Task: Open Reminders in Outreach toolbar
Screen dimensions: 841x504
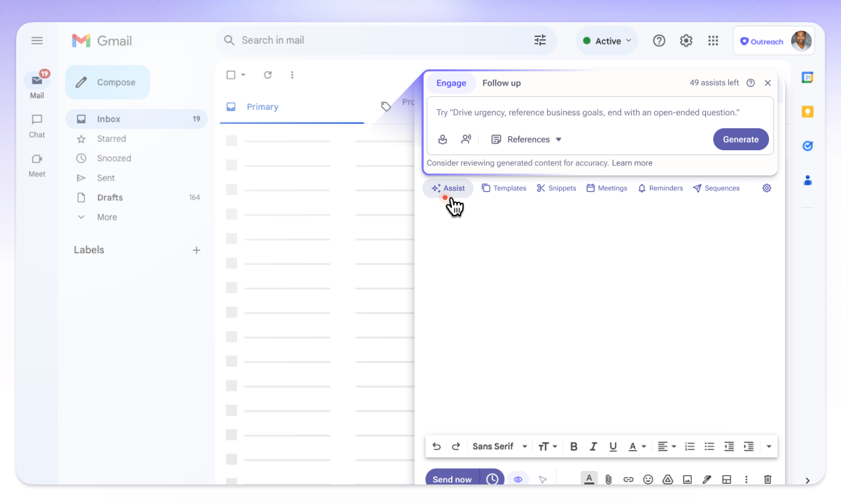Action: click(x=660, y=188)
